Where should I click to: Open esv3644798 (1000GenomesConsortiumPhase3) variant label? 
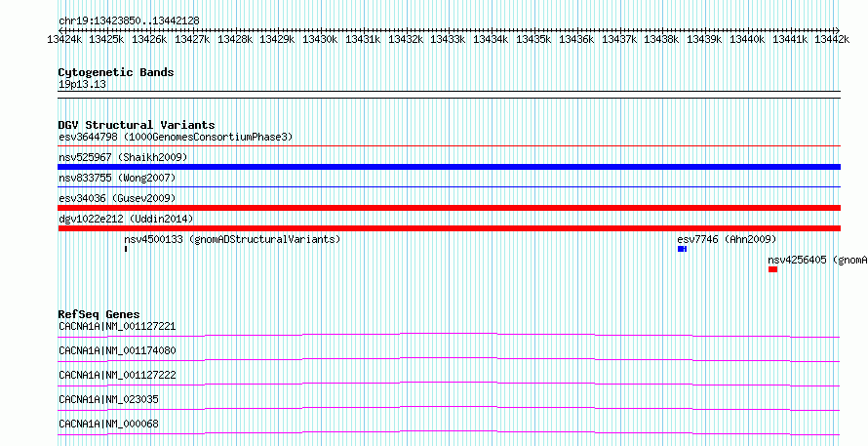coord(176,137)
